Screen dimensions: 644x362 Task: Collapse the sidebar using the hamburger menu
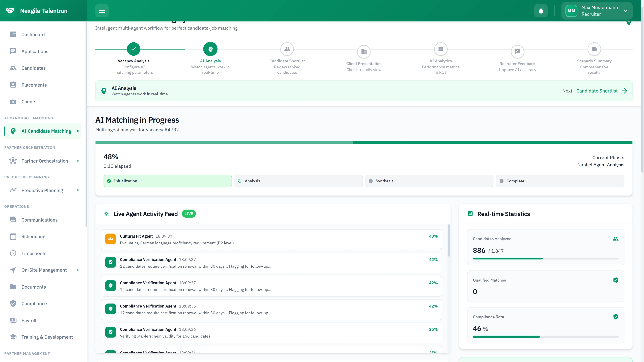102,11
